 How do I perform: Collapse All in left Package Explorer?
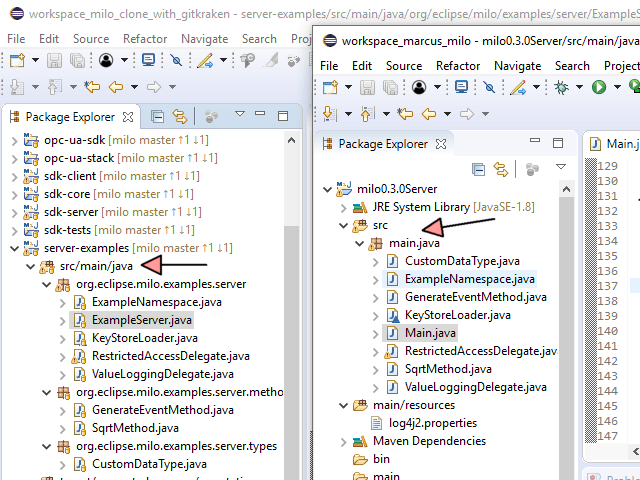coord(157,117)
